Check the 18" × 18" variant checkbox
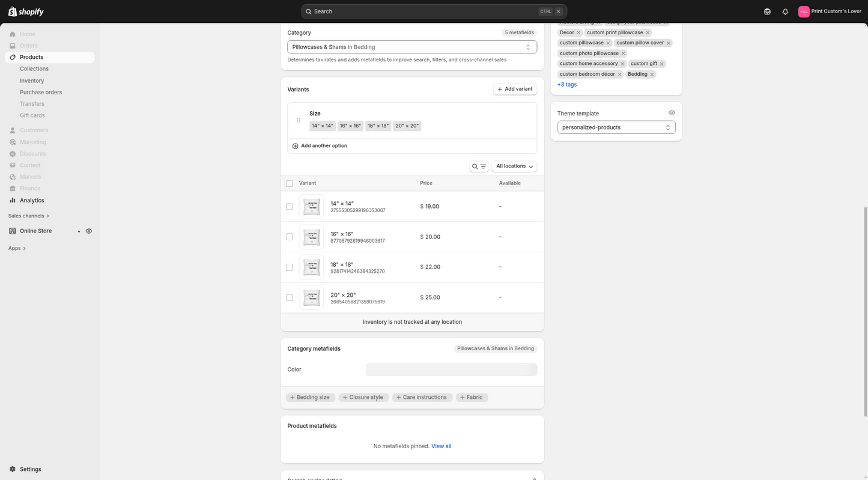 tap(290, 267)
